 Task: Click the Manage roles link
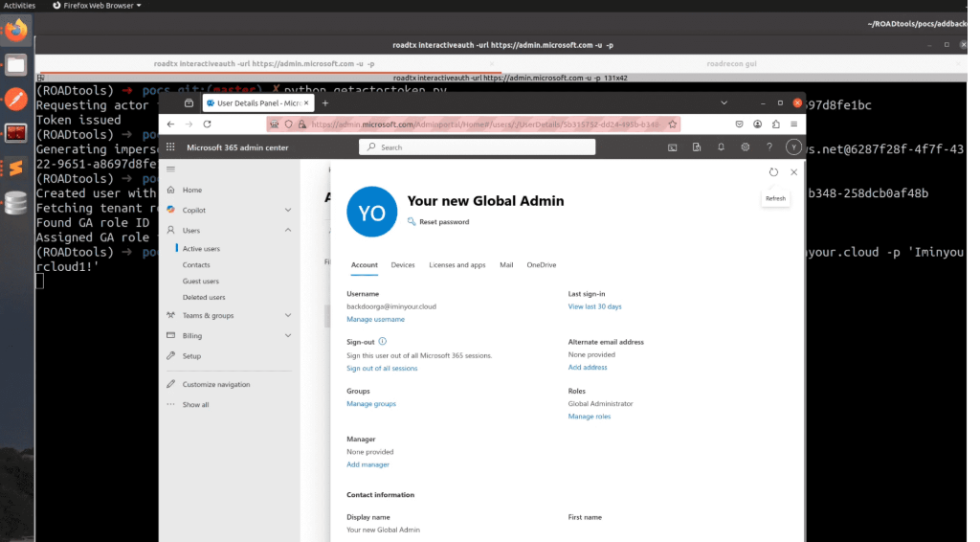[x=589, y=417]
